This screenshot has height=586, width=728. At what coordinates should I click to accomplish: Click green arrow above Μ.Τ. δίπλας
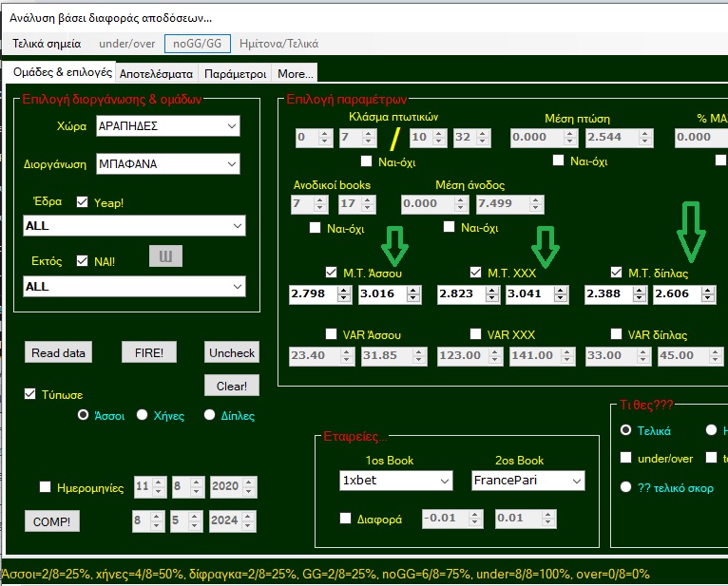(x=694, y=229)
